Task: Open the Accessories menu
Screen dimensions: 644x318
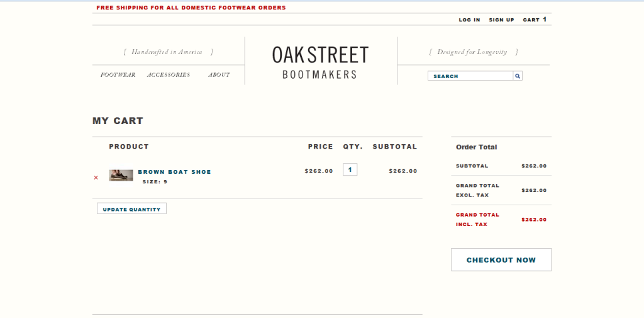Action: pos(169,75)
